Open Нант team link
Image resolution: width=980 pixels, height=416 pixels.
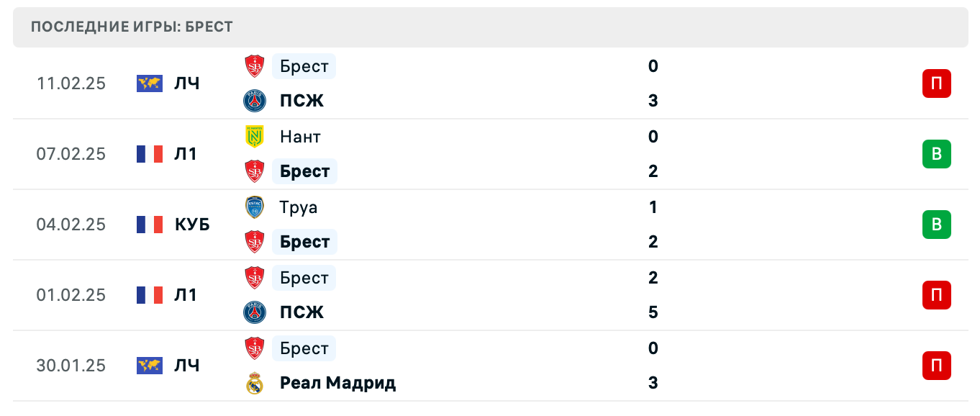300,137
